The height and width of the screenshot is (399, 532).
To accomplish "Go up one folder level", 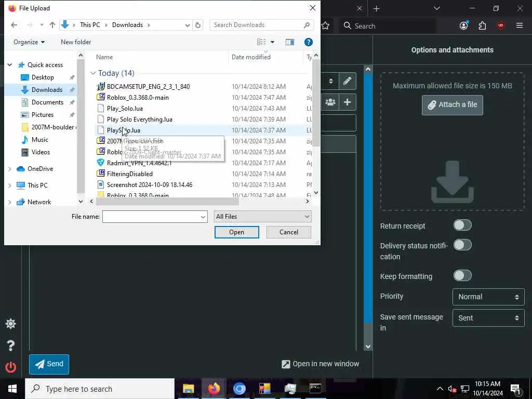I will 52,25.
